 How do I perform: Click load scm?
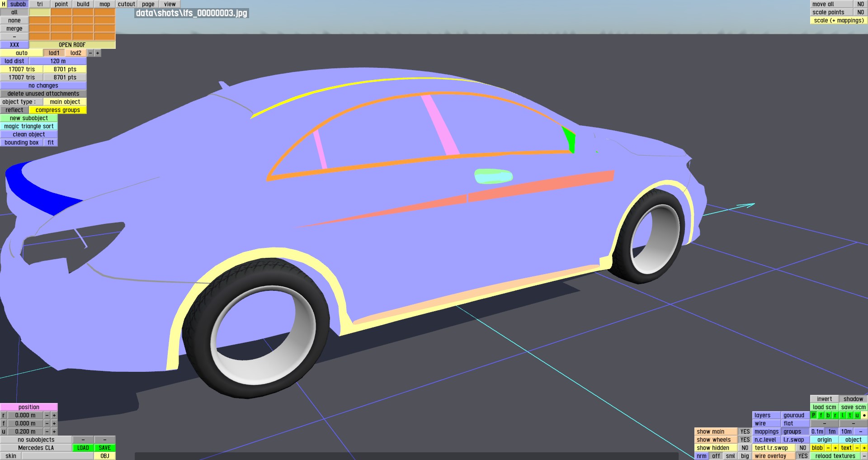(x=825, y=407)
